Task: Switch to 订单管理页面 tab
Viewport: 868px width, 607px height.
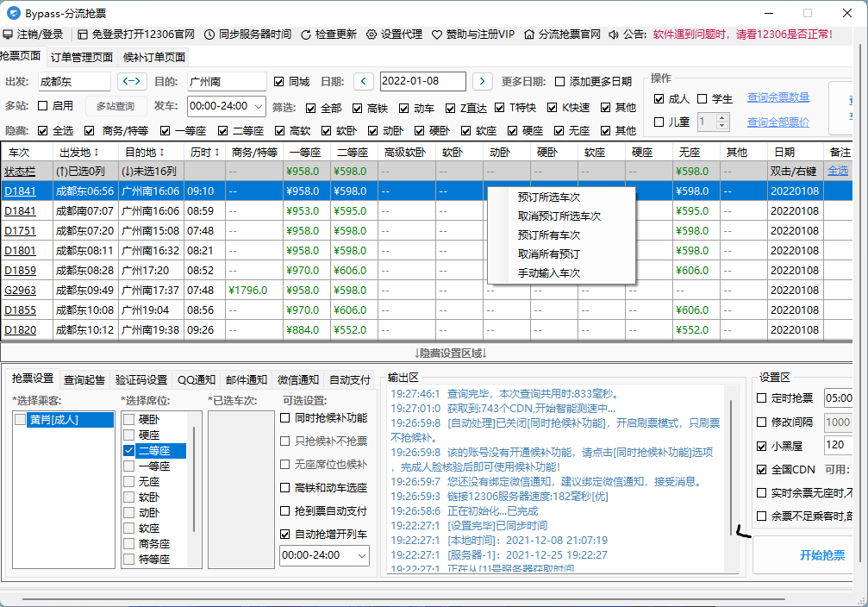Action: click(82, 57)
